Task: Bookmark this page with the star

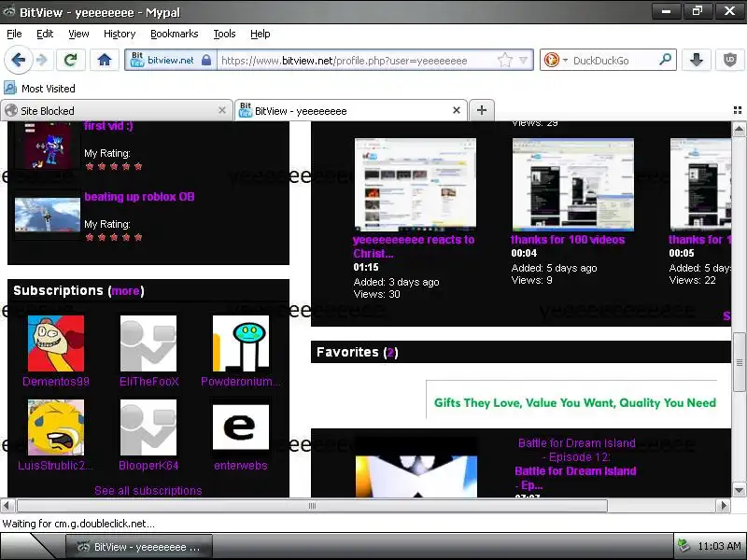Action: point(504,60)
